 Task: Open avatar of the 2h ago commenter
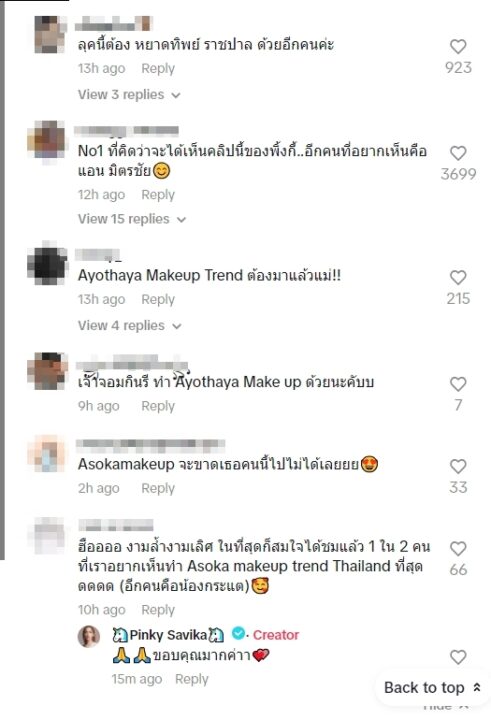pos(47,453)
